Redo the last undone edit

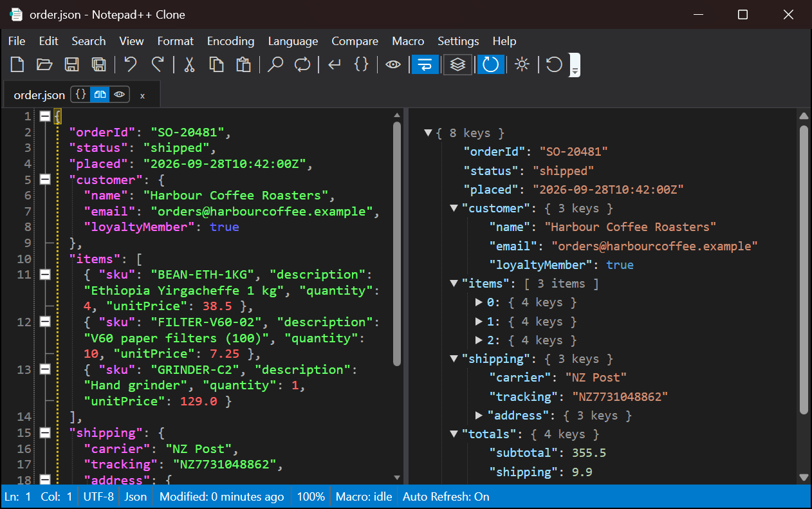tap(158, 64)
